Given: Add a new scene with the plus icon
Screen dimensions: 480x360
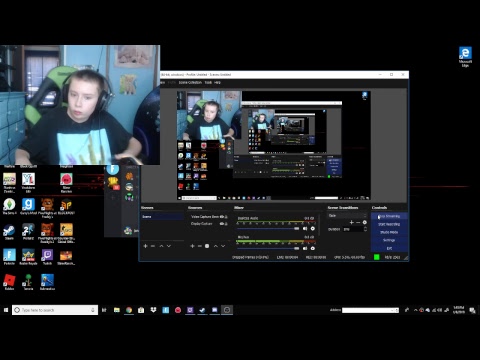Looking at the screenshot, I should click(145, 246).
